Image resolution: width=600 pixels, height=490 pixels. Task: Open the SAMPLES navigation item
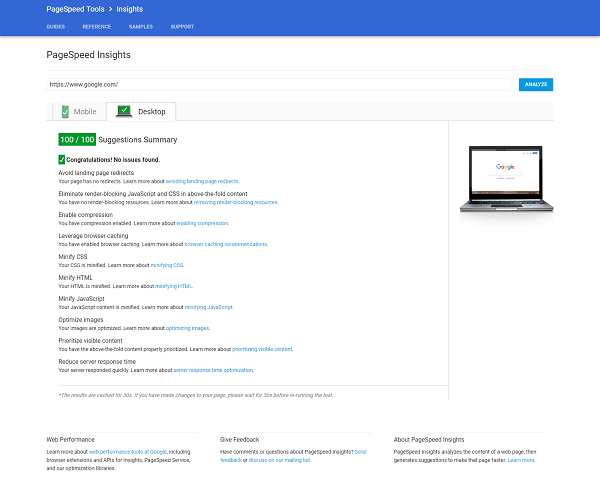[141, 27]
